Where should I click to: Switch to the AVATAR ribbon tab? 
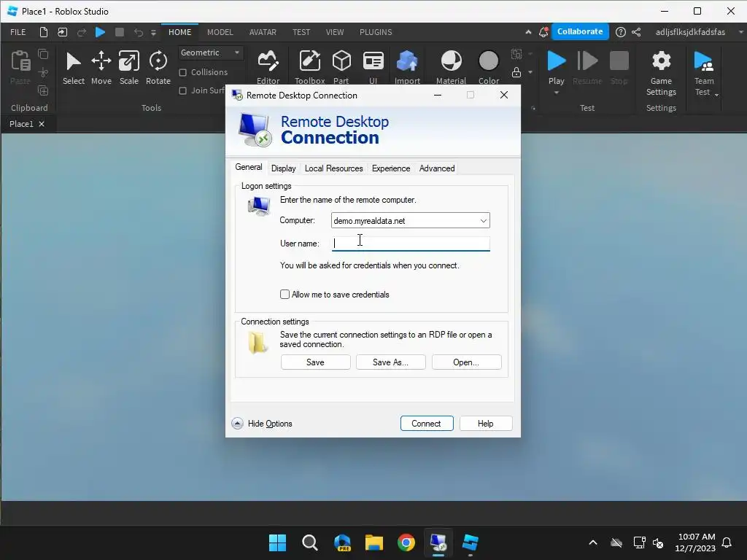pyautogui.click(x=263, y=32)
